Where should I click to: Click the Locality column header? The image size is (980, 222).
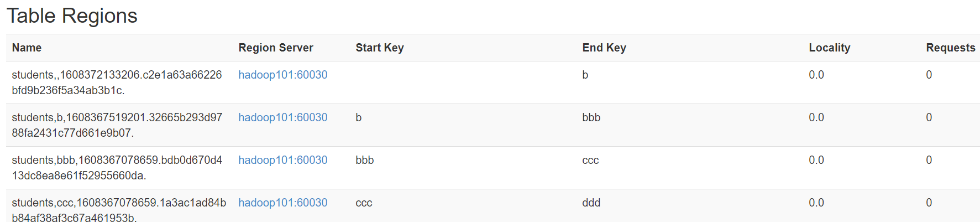click(x=830, y=48)
